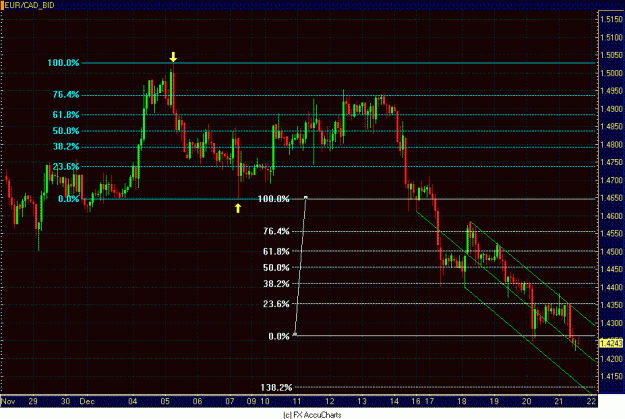The image size is (625, 419).
Task: Click the 1.4900 price axis label
Action: pyautogui.click(x=611, y=109)
